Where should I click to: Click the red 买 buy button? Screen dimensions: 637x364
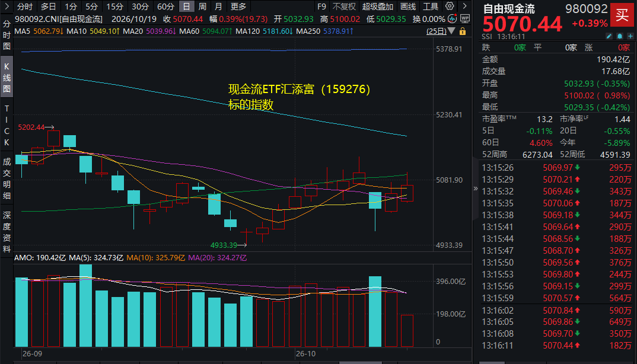pyautogui.click(x=622, y=15)
